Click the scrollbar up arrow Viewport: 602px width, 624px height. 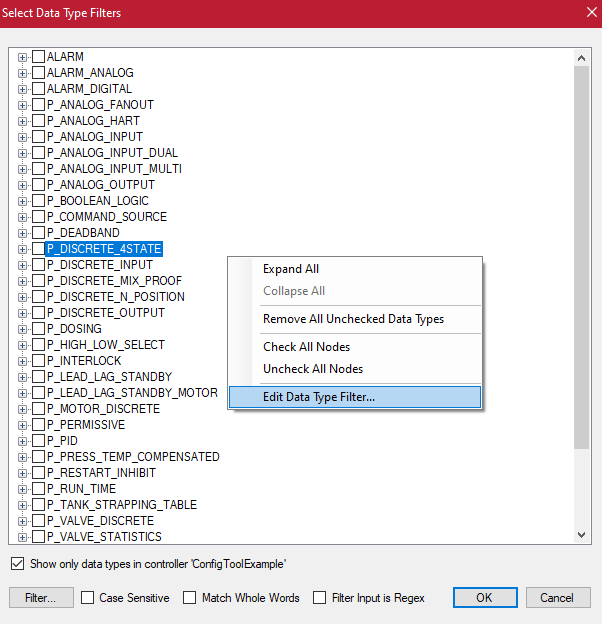(581, 58)
